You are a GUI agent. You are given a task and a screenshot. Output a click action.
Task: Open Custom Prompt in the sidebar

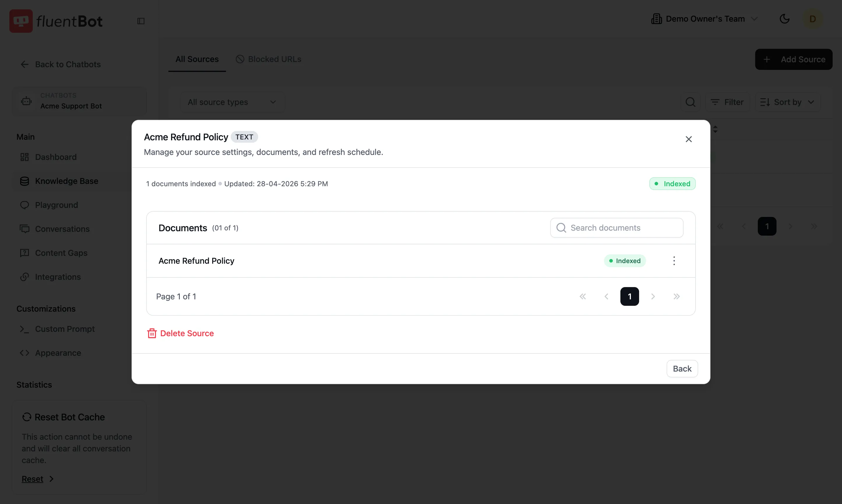pyautogui.click(x=57, y=329)
